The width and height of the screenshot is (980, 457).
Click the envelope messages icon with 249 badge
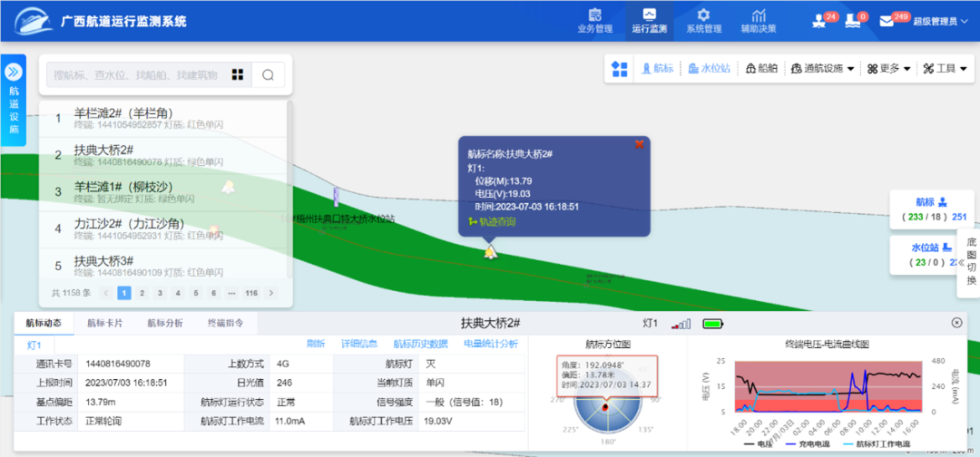point(887,21)
